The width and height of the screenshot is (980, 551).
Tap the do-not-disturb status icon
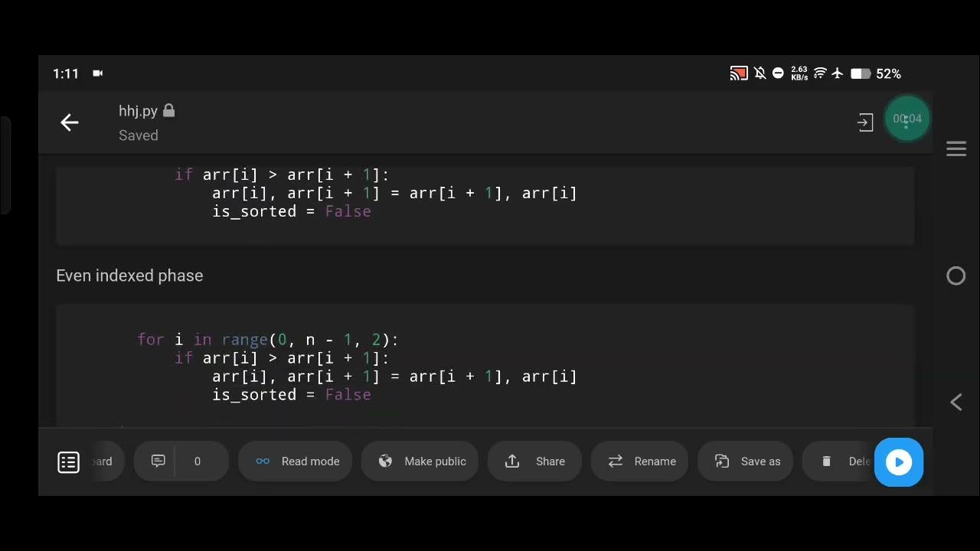778,73
